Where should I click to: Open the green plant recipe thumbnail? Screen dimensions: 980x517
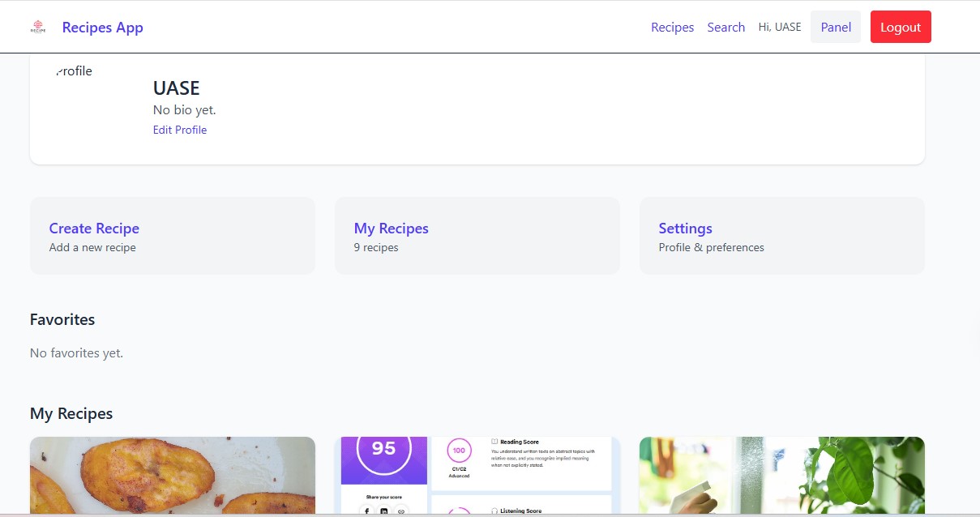781,476
